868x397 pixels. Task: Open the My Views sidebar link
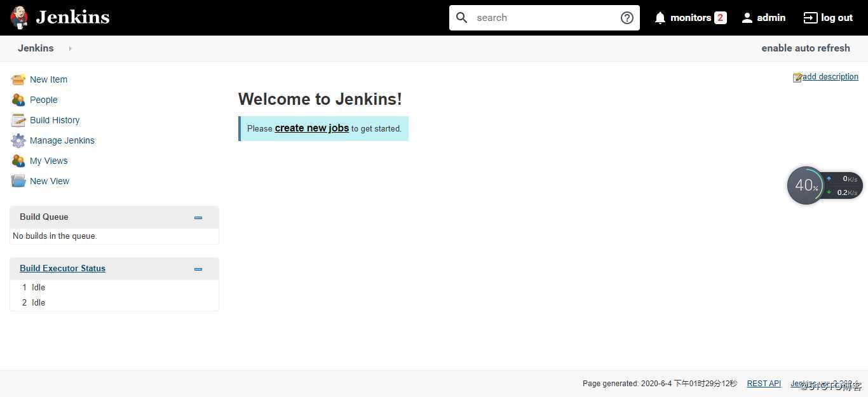point(48,161)
